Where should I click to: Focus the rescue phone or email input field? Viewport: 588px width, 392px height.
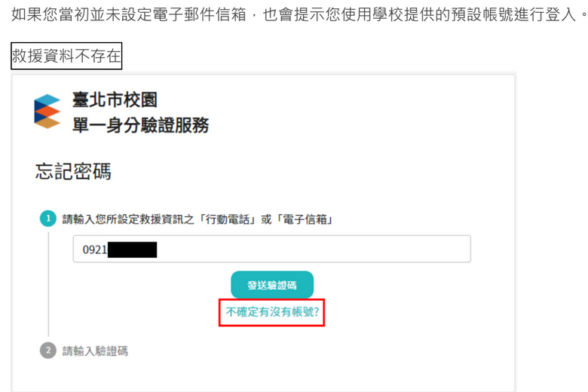(x=272, y=249)
